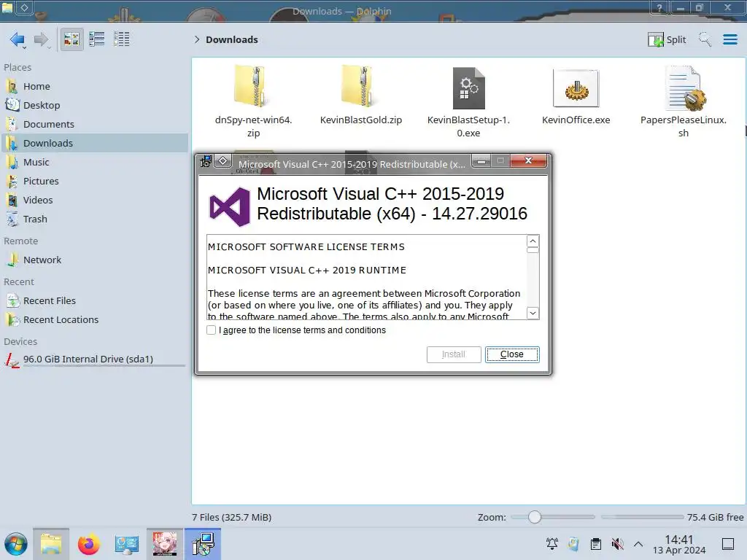This screenshot has height=560, width=747.
Task: Split the Dolphin view
Action: (x=667, y=39)
